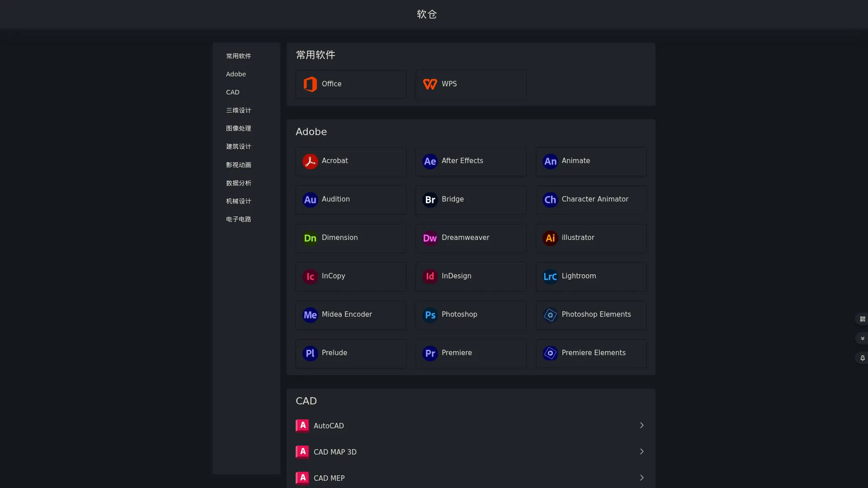Viewport: 868px width, 488px height.
Task: Click the InDesign Id icon
Action: (430, 277)
